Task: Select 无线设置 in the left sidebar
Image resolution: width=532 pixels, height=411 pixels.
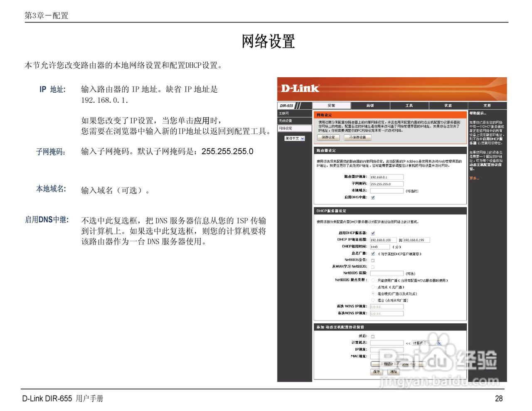Action: 294,121
